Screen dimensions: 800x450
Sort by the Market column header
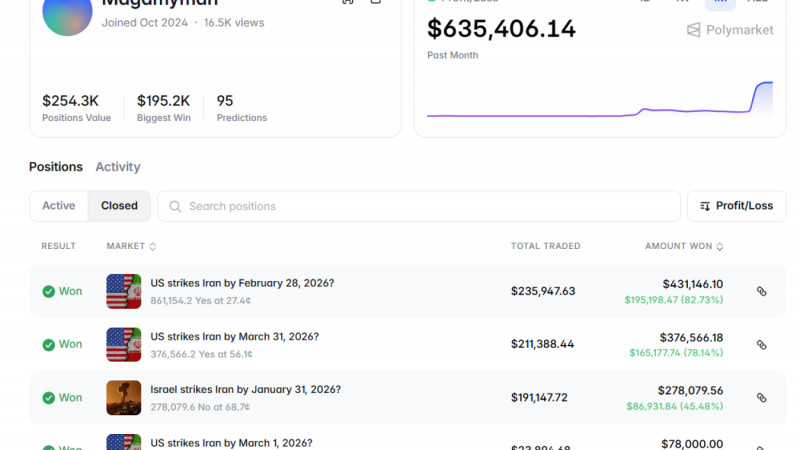pyautogui.click(x=131, y=246)
